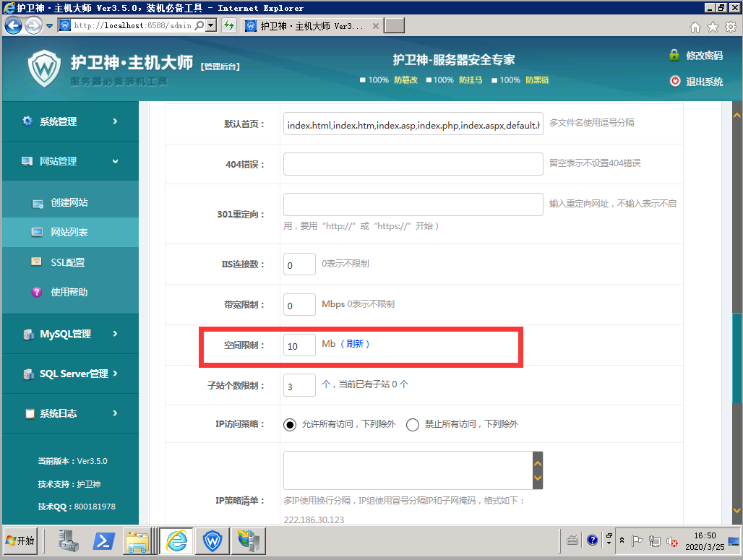This screenshot has height=560, width=743.
Task: Click the 护卫神 shield logo in header
Action: click(45, 69)
